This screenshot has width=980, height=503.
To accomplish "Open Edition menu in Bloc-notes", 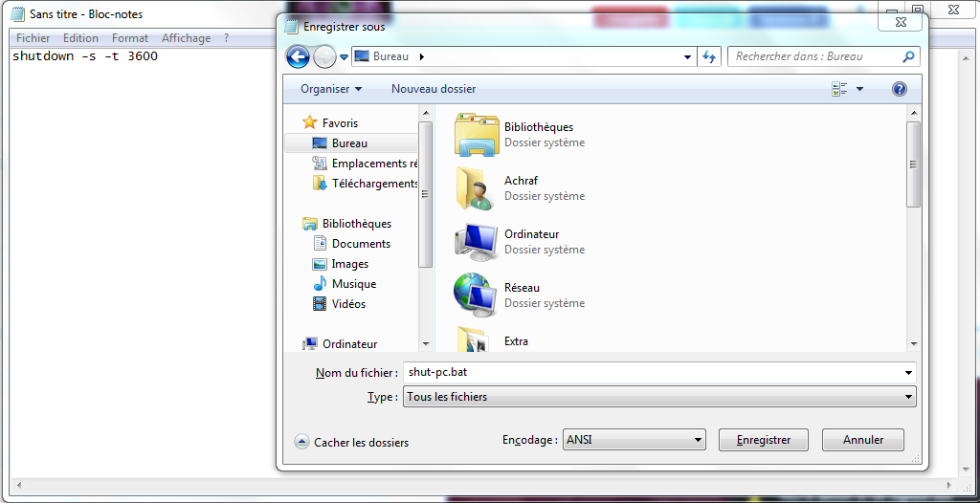I will (80, 38).
